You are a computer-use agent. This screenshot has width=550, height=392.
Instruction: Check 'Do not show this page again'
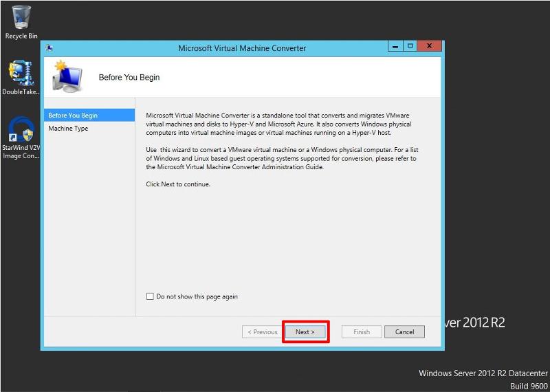150,296
